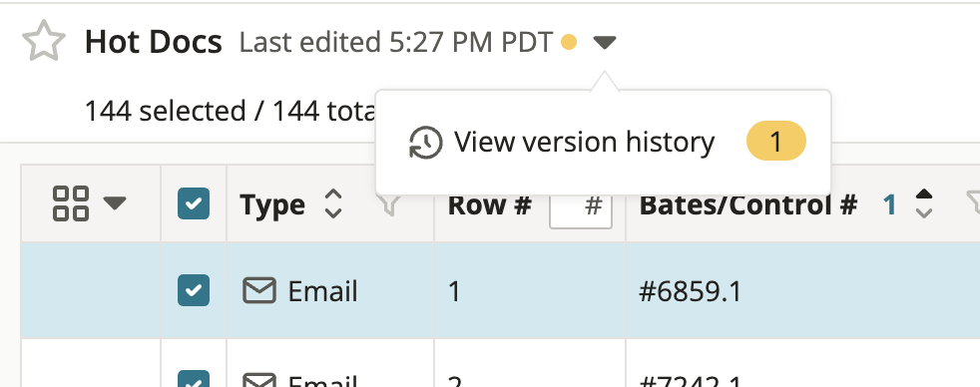Open the Type column filter funnel
The width and height of the screenshot is (980, 387).
[x=389, y=204]
